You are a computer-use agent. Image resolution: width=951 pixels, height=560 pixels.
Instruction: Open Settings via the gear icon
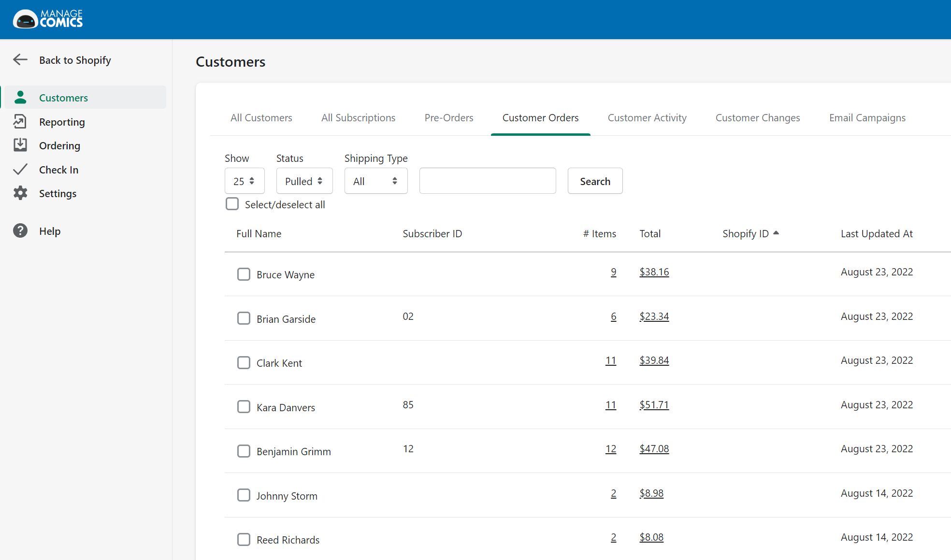pos(20,193)
